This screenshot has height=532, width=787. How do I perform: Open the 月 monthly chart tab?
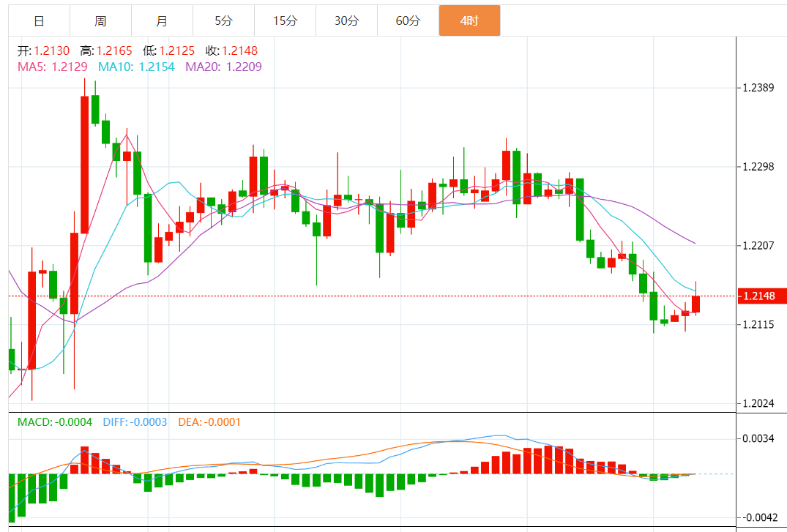162,20
